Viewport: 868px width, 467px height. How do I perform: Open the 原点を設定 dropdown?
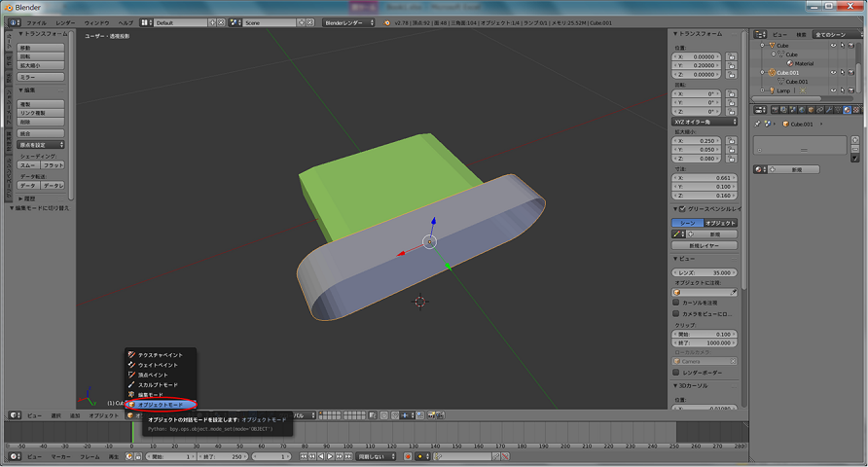point(41,144)
